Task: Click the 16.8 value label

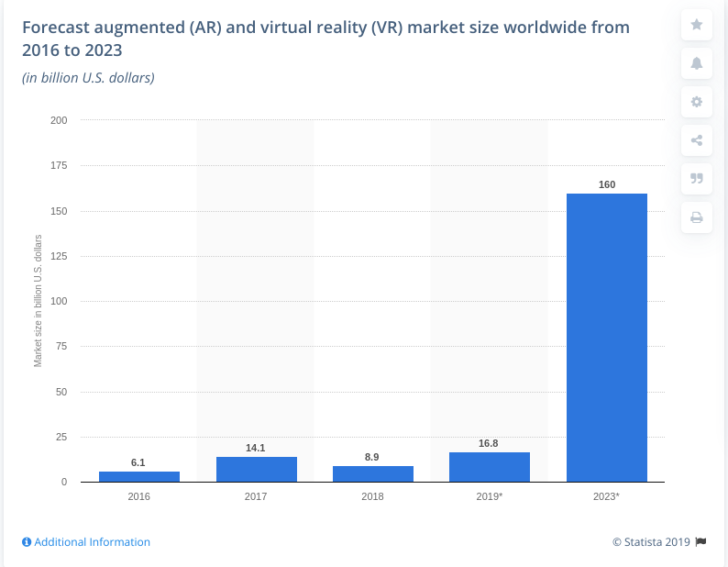Action: tap(489, 443)
